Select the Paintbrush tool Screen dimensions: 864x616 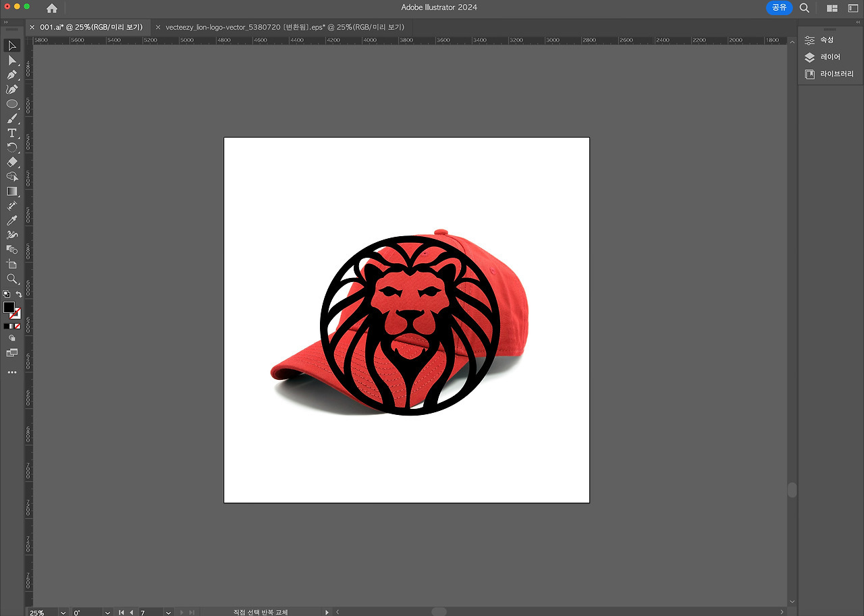click(11, 119)
